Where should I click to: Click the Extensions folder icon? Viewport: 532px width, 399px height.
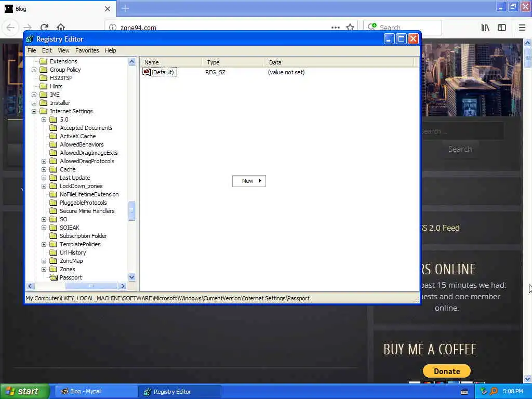pyautogui.click(x=44, y=61)
